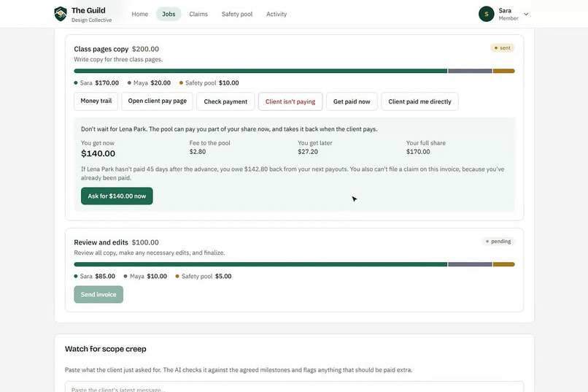The height and width of the screenshot is (392, 588).
Task: Click the Review all copy description text
Action: 150,253
